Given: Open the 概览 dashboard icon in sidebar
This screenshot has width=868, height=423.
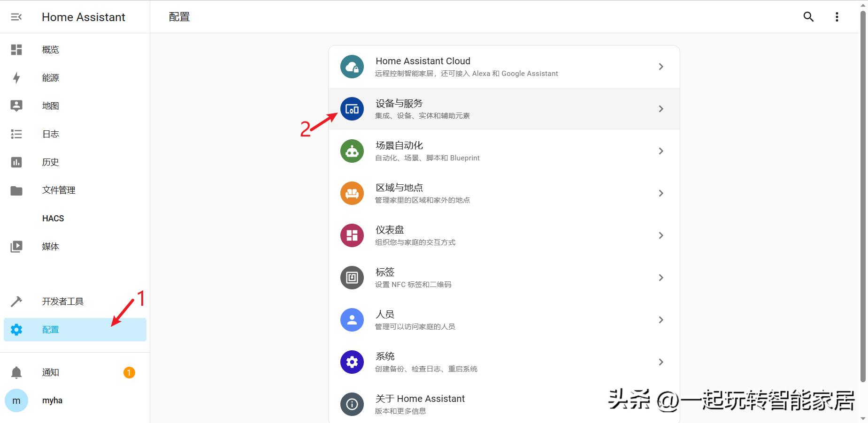Looking at the screenshot, I should (x=16, y=49).
